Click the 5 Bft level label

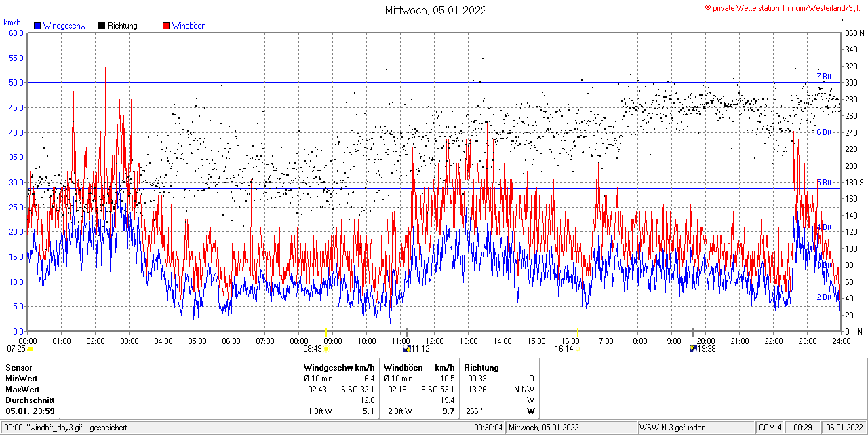[824, 183]
